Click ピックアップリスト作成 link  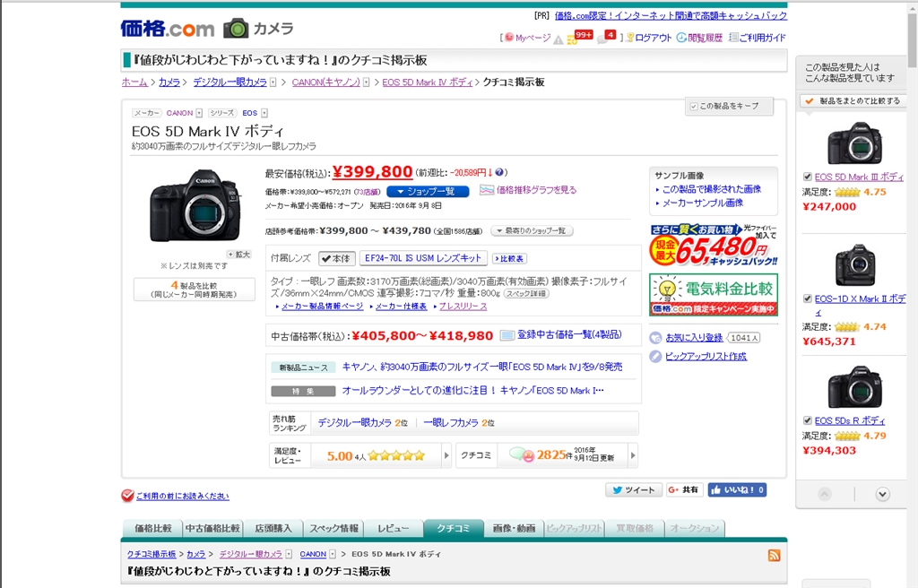coord(706,356)
